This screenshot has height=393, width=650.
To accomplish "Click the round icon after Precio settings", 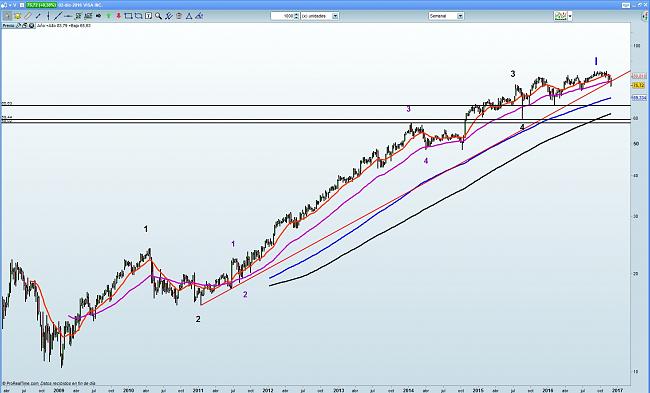I will click(x=32, y=26).
